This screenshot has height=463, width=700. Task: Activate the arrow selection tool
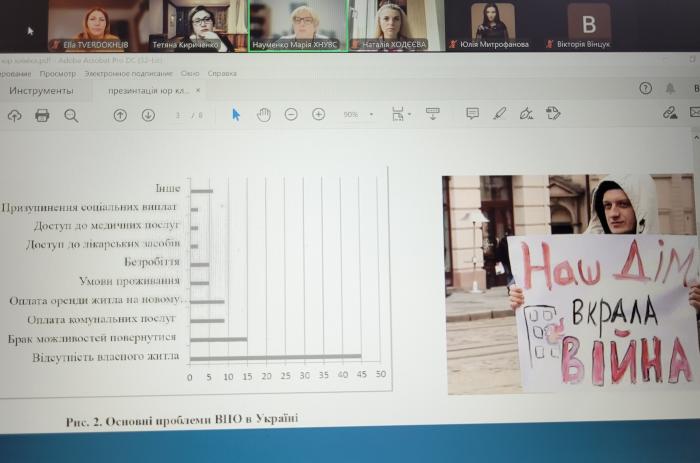coord(236,114)
